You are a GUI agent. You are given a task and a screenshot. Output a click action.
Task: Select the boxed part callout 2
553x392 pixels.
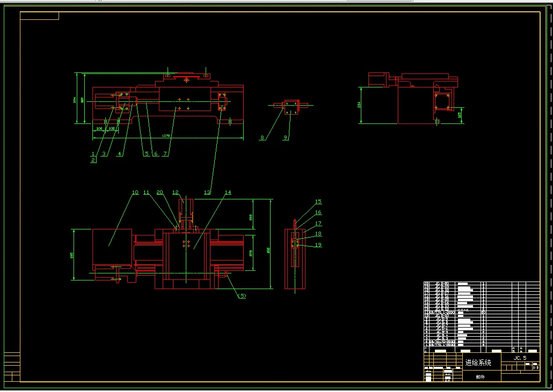tap(93, 160)
